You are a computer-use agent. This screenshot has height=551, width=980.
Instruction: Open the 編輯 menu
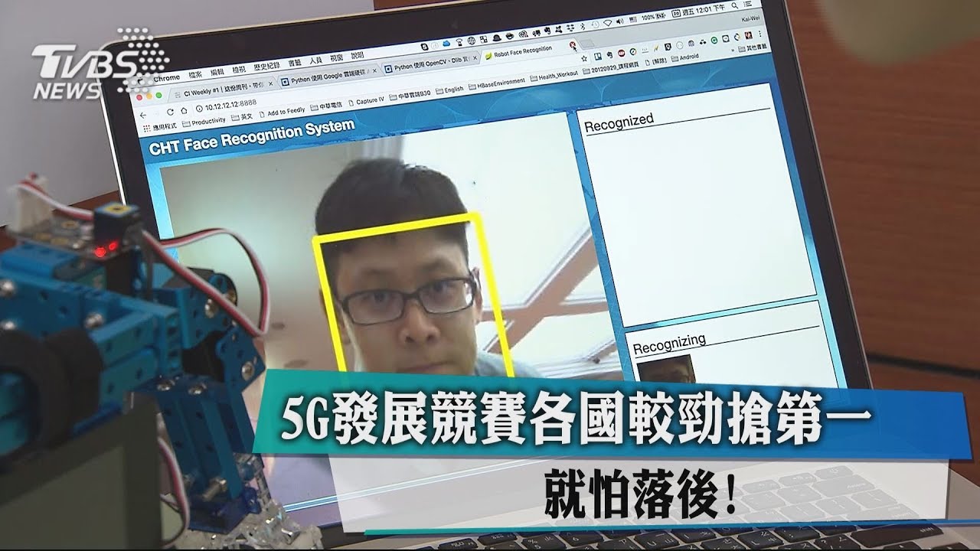[x=217, y=72]
